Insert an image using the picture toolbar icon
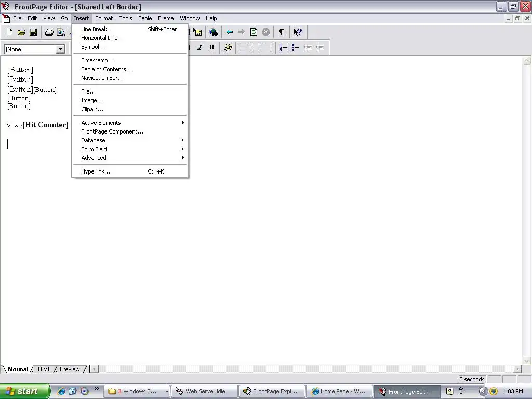 pyautogui.click(x=197, y=32)
